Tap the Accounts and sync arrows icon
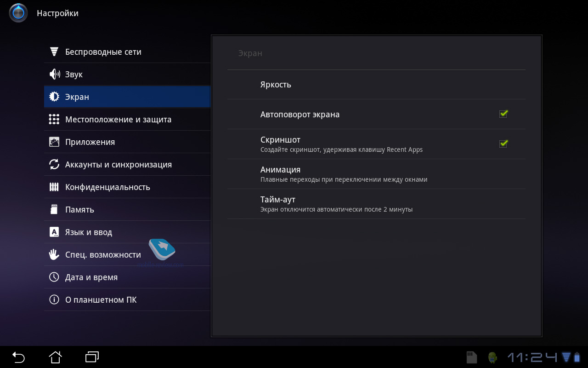588x368 pixels. [54, 164]
